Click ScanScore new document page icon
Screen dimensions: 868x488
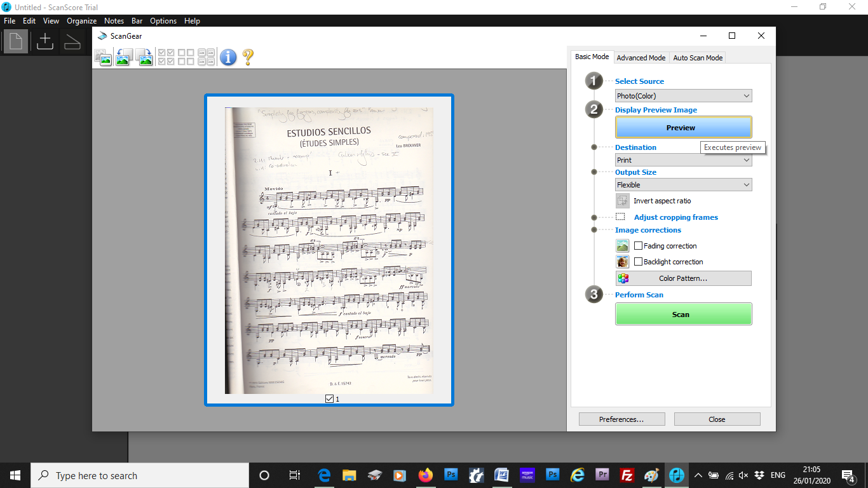[15, 42]
